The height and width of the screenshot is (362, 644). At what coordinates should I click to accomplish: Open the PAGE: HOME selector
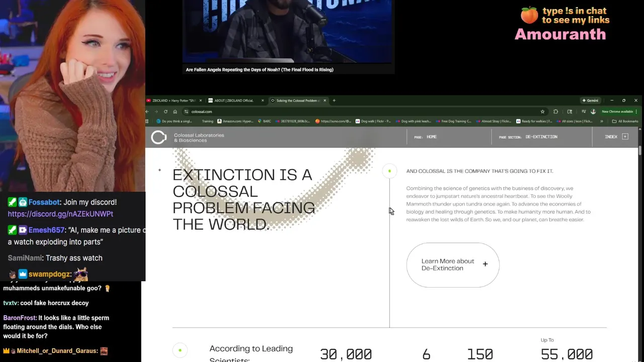[x=426, y=137]
